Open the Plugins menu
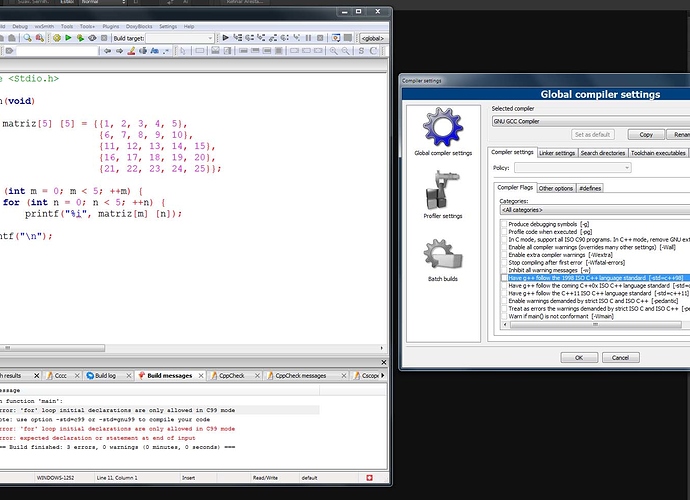Image resolution: width=690 pixels, height=500 pixels. (110, 26)
